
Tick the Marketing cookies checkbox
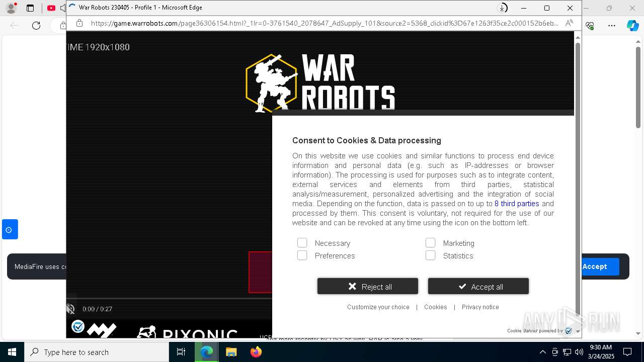coord(430,243)
